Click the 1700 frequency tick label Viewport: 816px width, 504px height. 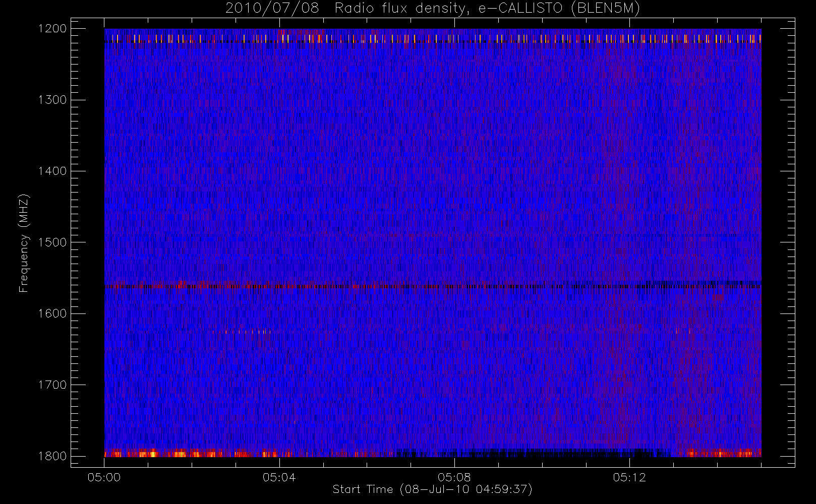pos(52,385)
